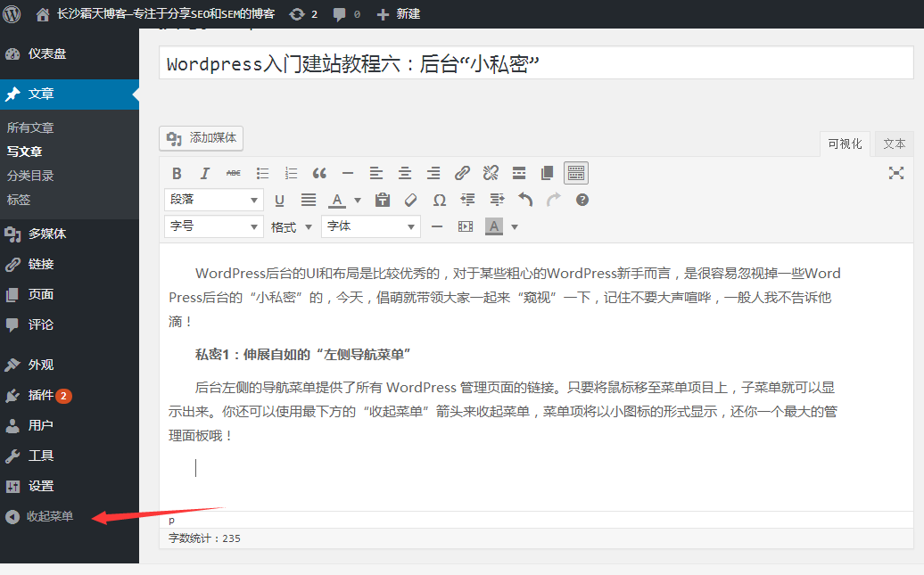The image size is (924, 575).
Task: Click inside the post content editing area
Action: pyautogui.click(x=536, y=377)
